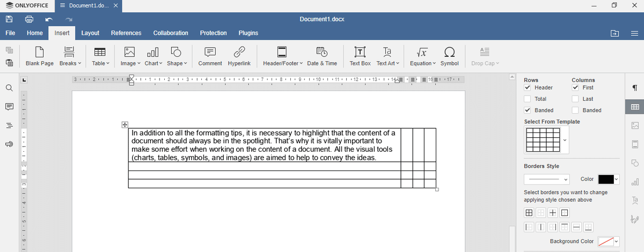This screenshot has width=644, height=252.
Task: Click the table move handle
Action: click(125, 124)
